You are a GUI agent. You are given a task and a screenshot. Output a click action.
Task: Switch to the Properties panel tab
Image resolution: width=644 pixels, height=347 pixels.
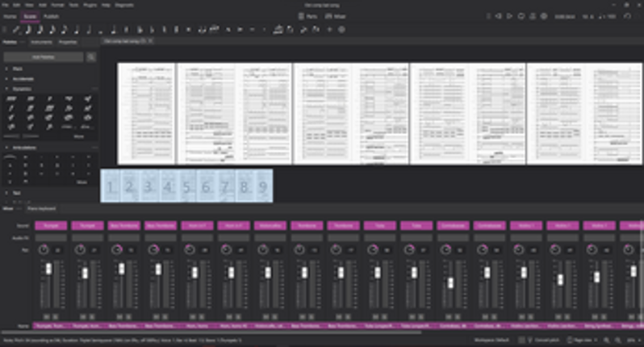click(x=68, y=42)
